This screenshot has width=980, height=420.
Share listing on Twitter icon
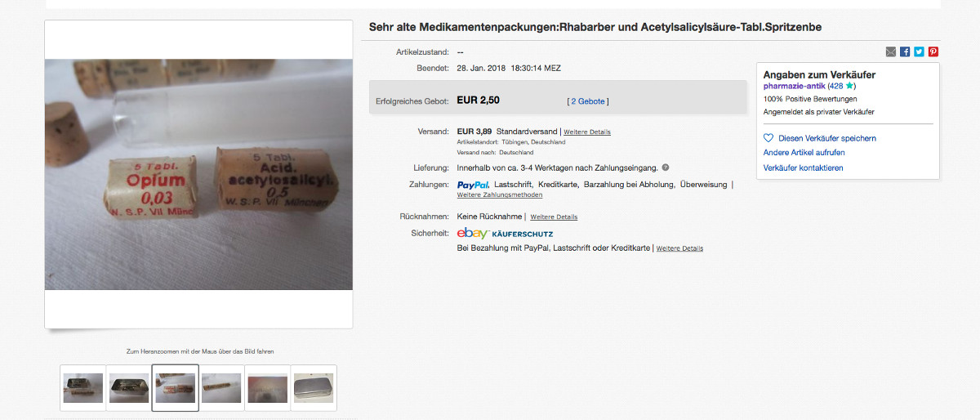click(919, 51)
